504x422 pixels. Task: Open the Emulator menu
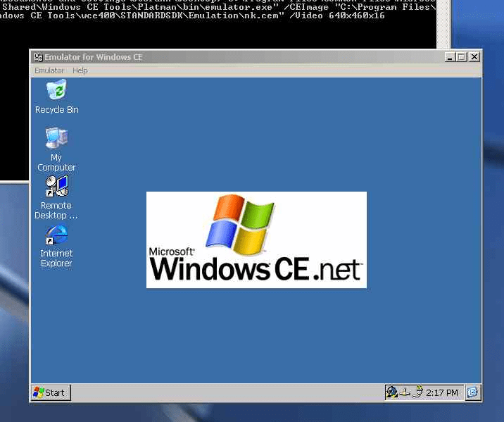(x=49, y=70)
